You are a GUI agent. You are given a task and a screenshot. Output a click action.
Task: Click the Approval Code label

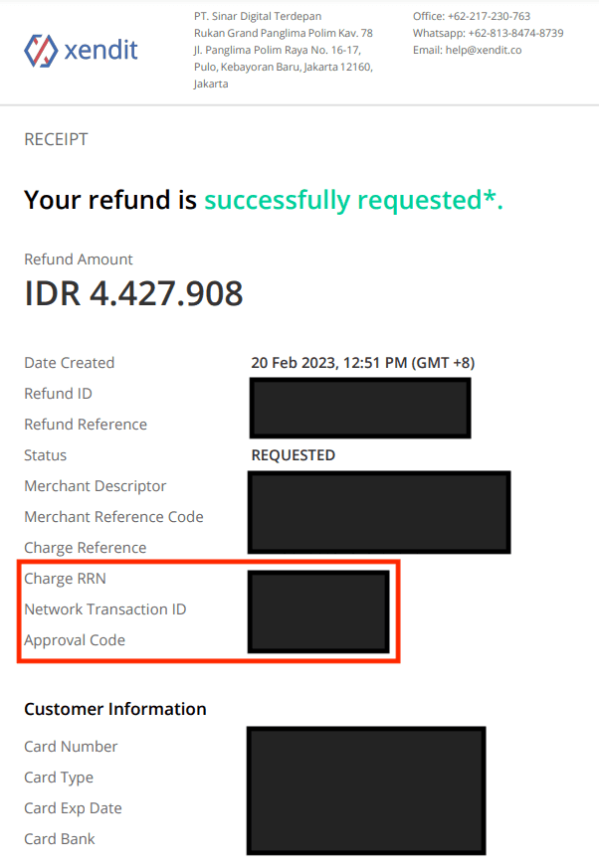(x=75, y=640)
